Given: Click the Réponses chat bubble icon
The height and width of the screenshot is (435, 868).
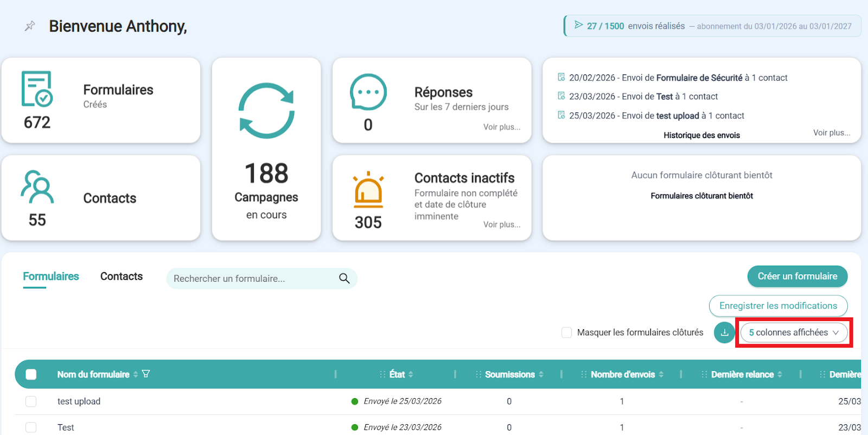Looking at the screenshot, I should [x=368, y=92].
